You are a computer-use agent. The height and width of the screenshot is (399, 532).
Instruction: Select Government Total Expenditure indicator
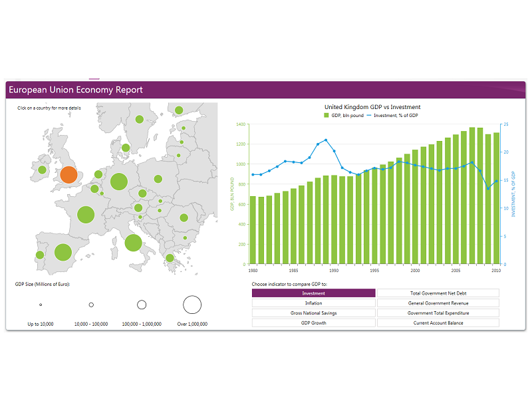click(x=438, y=313)
